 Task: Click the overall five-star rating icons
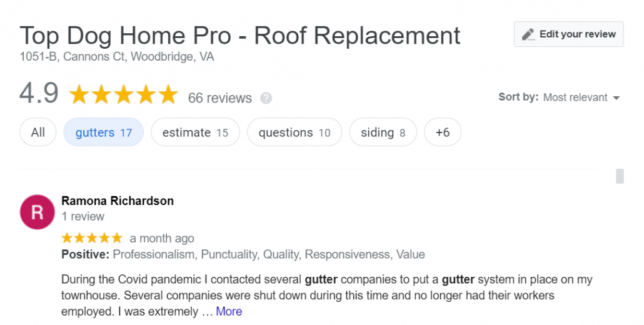tap(124, 94)
